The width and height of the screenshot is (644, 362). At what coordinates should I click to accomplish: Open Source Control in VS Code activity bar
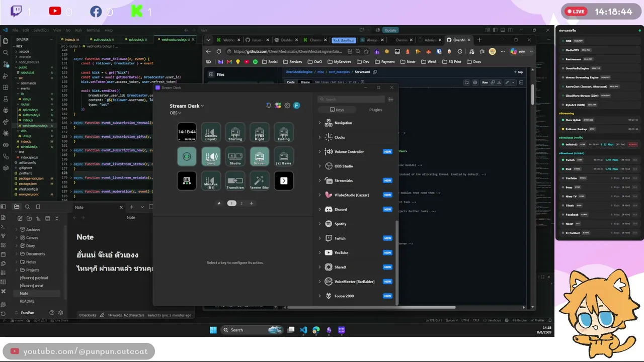pos(6,64)
